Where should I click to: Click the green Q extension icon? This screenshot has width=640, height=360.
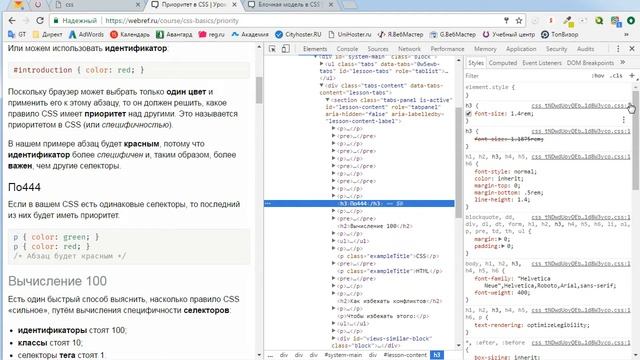(599, 20)
